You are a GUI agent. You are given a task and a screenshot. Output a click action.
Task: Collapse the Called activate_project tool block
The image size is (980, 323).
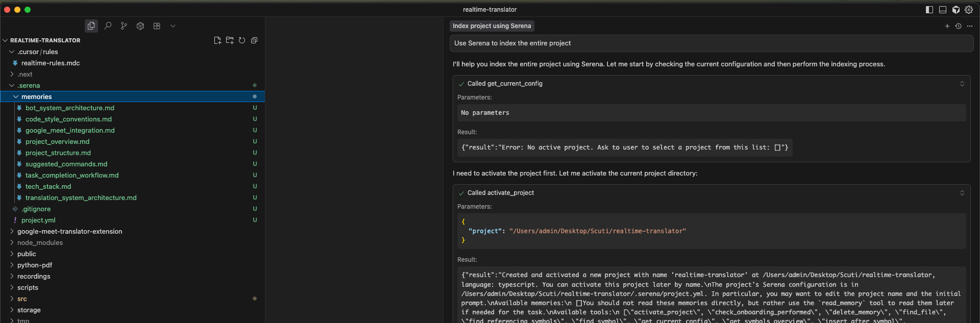pos(962,193)
